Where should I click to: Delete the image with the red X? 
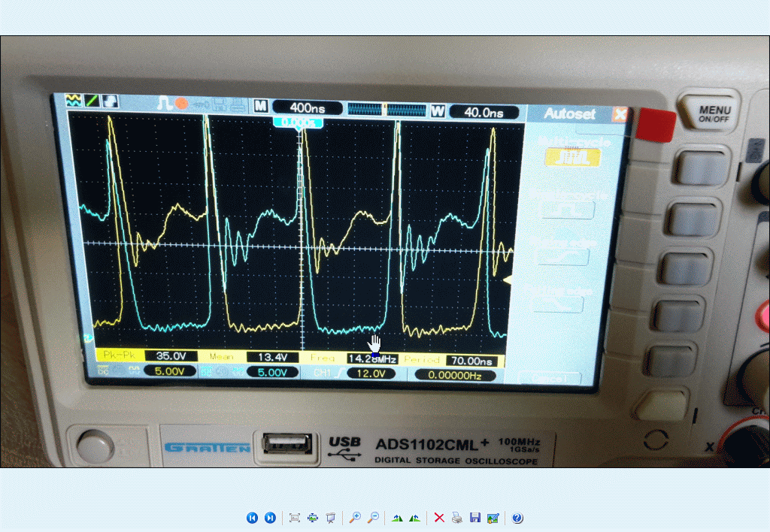pyautogui.click(x=439, y=518)
